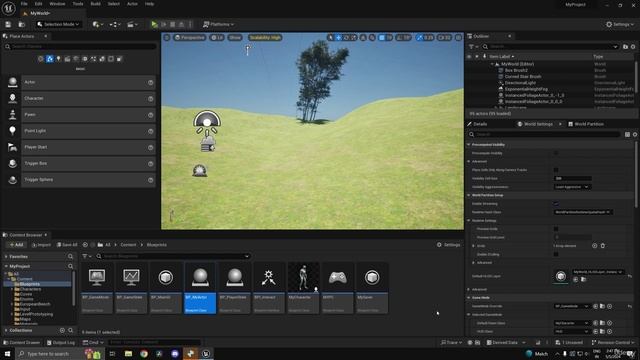The width and height of the screenshot is (640, 360).
Task: Open the Build menu
Action: pos(96,4)
